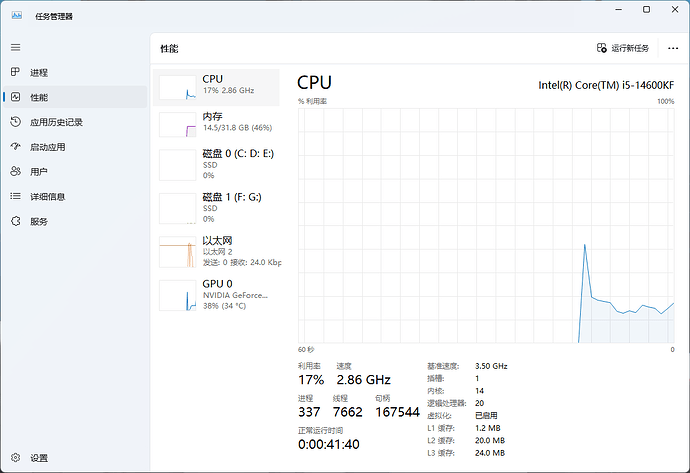Click the 337 process count

309,412
